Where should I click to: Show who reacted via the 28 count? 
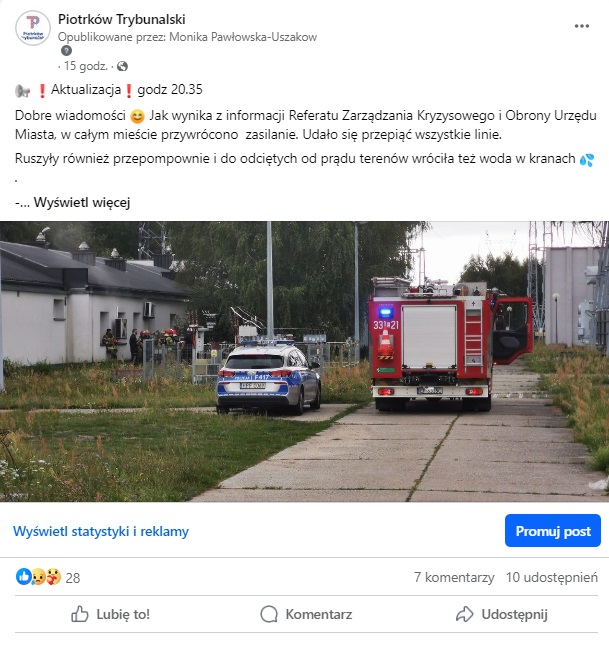point(73,578)
